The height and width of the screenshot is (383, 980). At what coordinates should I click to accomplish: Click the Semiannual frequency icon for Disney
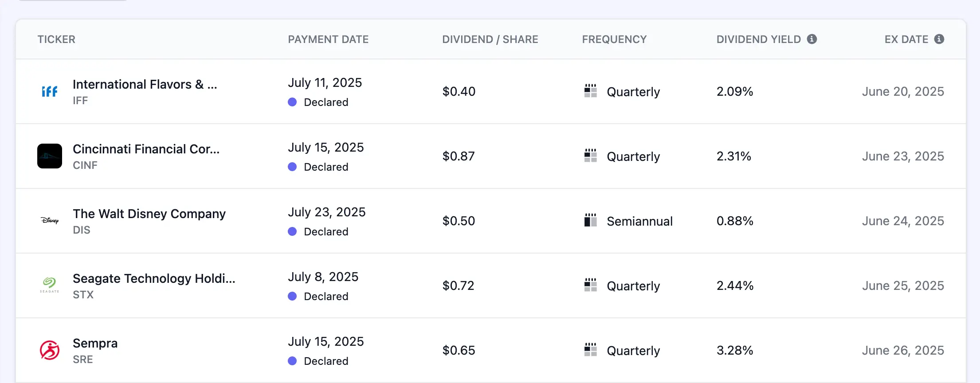tap(591, 220)
